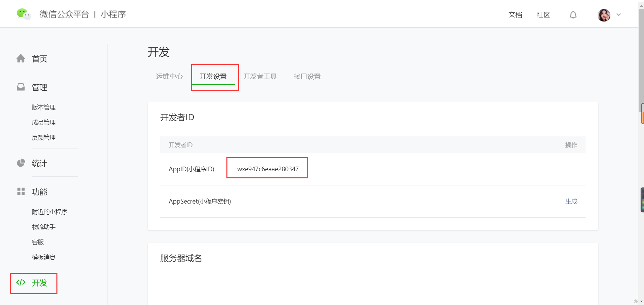Click the code icon beside 开发
This screenshot has width=644, height=305.
pos(21,282)
